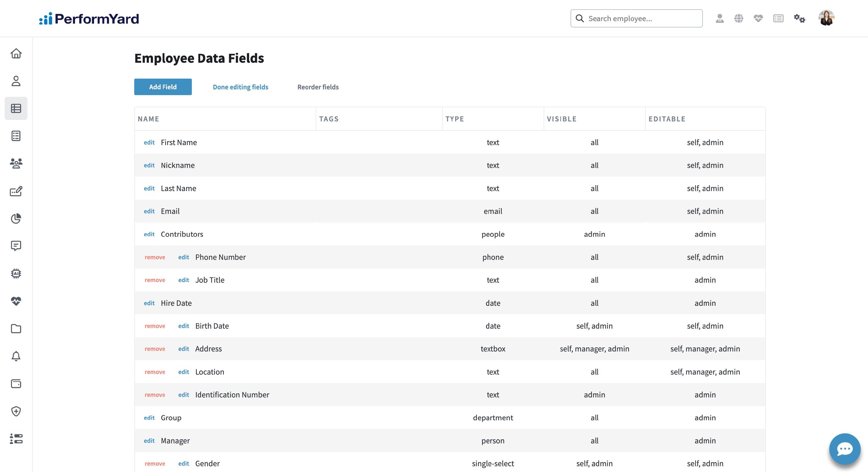Screen dimensions: 868x472
Task: Open the folder icon in sidebar
Action: 16,329
